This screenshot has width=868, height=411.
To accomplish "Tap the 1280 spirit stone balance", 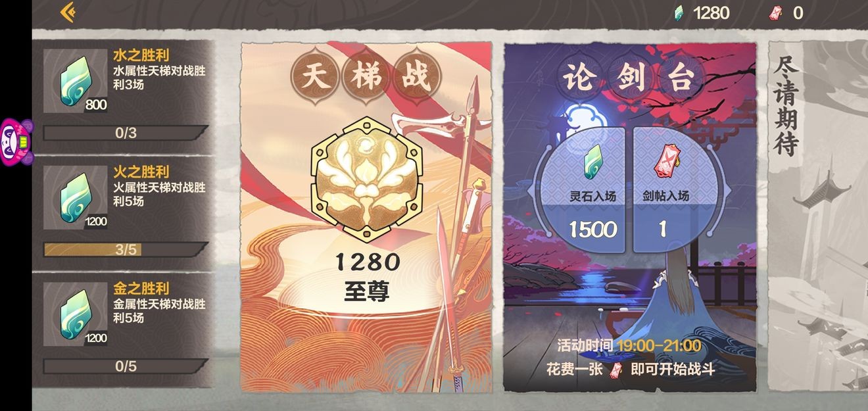I will pyautogui.click(x=711, y=12).
